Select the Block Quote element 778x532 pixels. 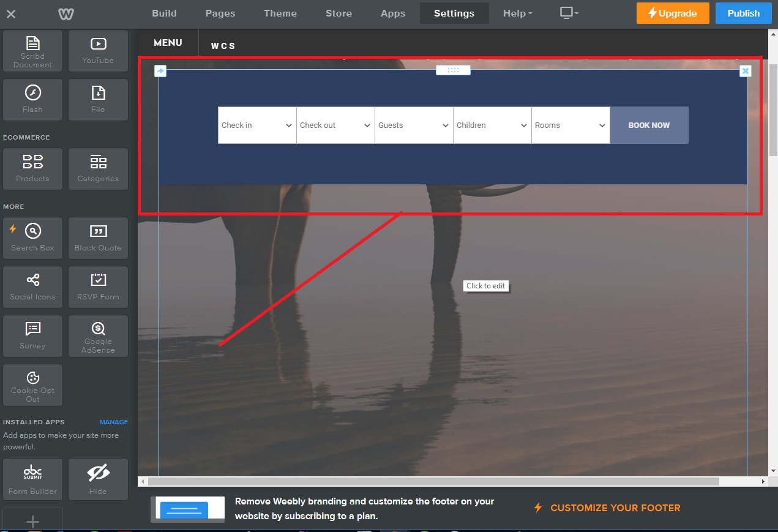(x=98, y=238)
